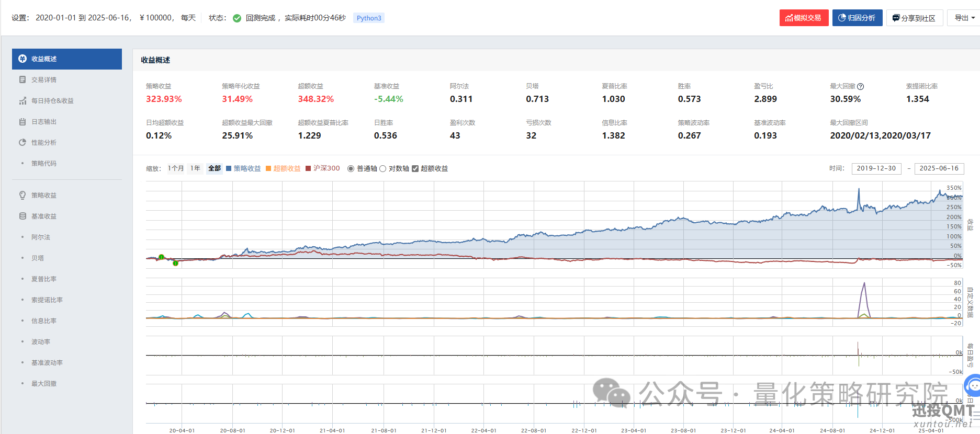This screenshot has height=434, width=980.
Task: Click the Python3 tag
Action: [369, 18]
